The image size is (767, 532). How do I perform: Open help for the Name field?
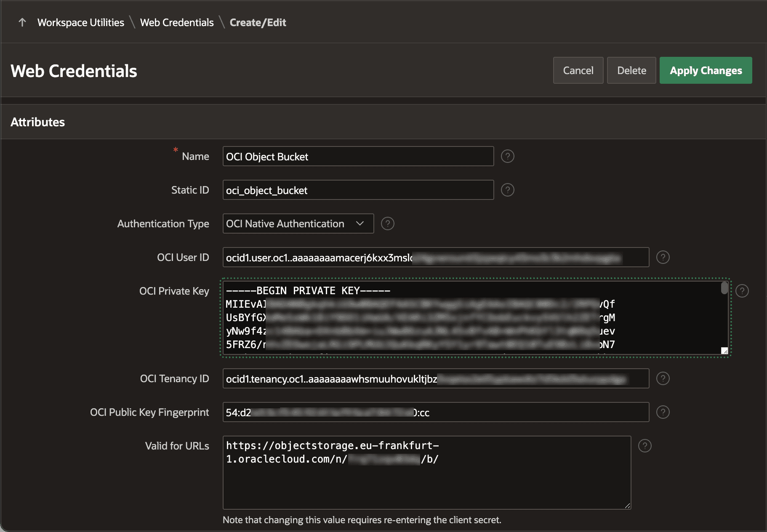507,156
